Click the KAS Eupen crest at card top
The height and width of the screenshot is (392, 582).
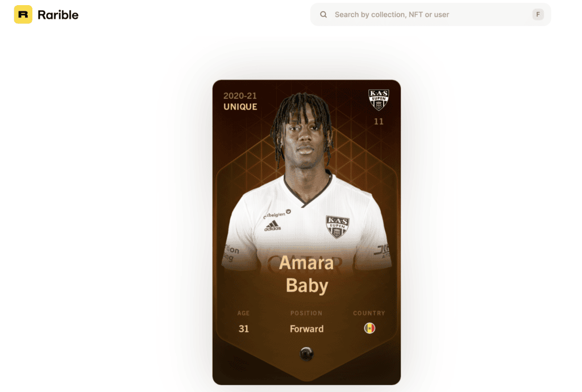coord(379,100)
